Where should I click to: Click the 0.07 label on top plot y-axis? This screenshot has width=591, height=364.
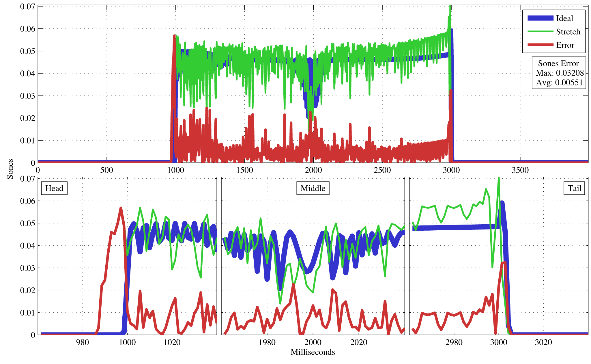[27, 6]
